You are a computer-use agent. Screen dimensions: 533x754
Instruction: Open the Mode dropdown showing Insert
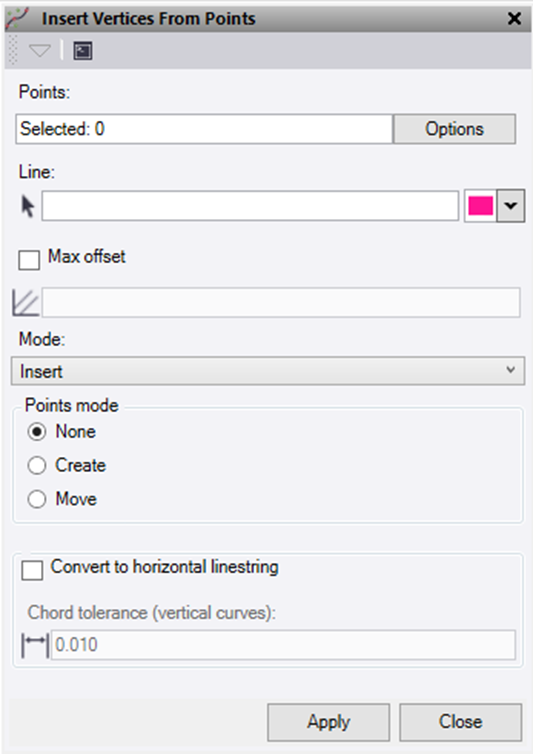[267, 371]
